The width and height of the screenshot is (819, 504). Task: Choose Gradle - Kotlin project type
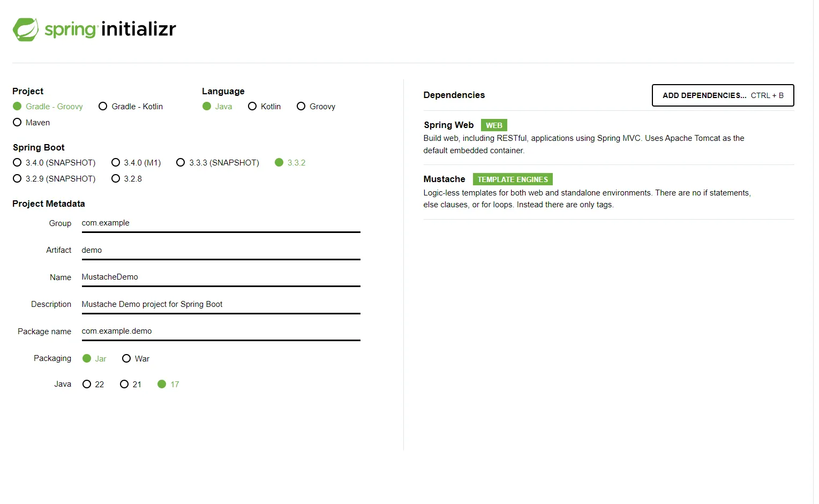pyautogui.click(x=103, y=107)
